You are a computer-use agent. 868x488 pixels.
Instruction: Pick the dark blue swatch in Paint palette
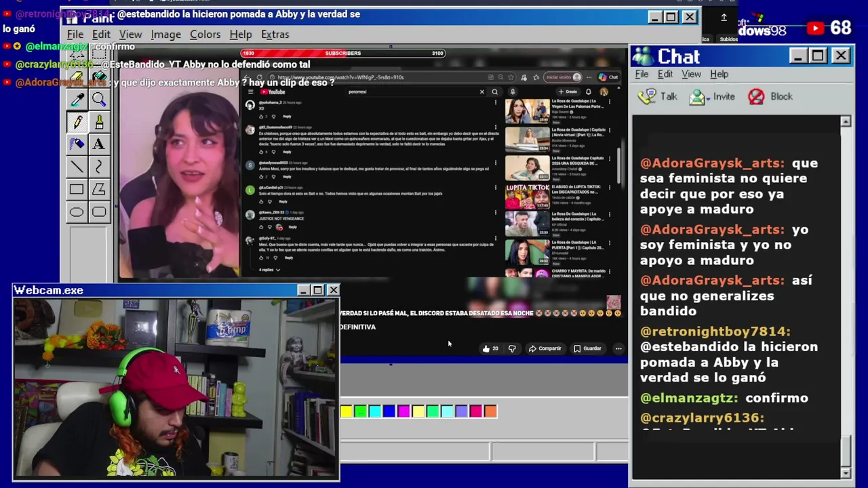tap(389, 411)
